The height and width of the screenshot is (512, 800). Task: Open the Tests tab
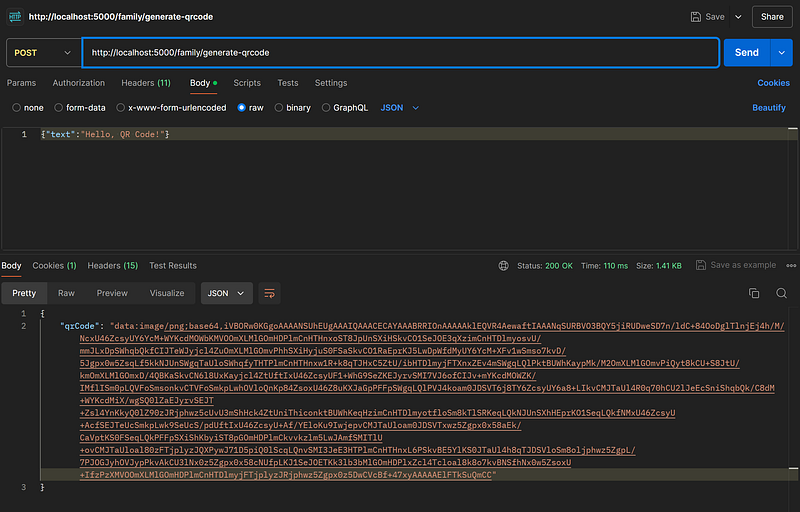pyautogui.click(x=288, y=83)
